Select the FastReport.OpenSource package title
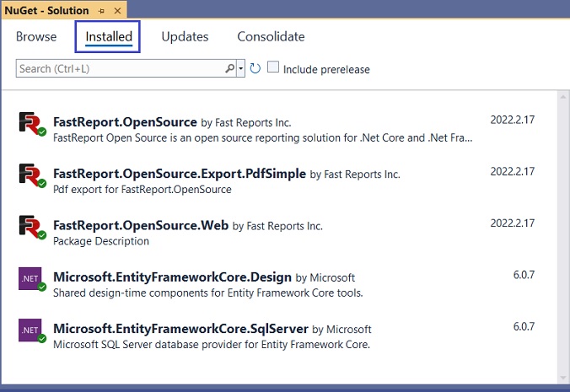The width and height of the screenshot is (570, 392). (x=125, y=121)
